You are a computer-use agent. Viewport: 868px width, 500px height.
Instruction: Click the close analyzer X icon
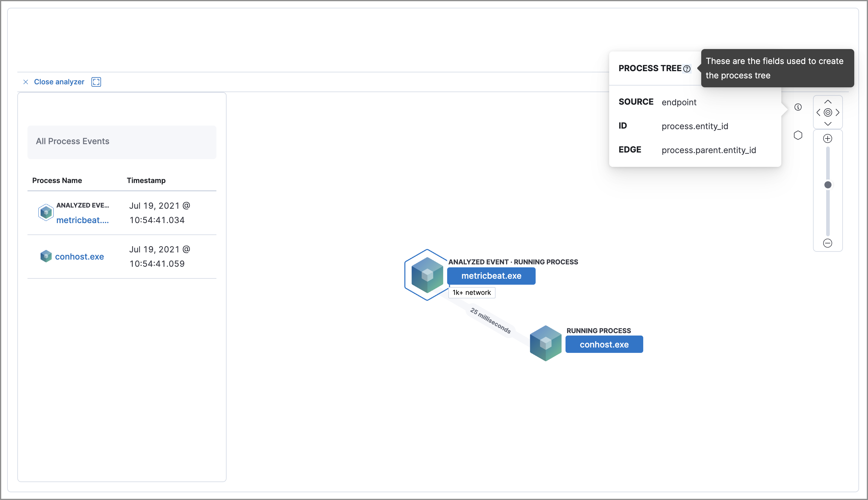(x=25, y=81)
